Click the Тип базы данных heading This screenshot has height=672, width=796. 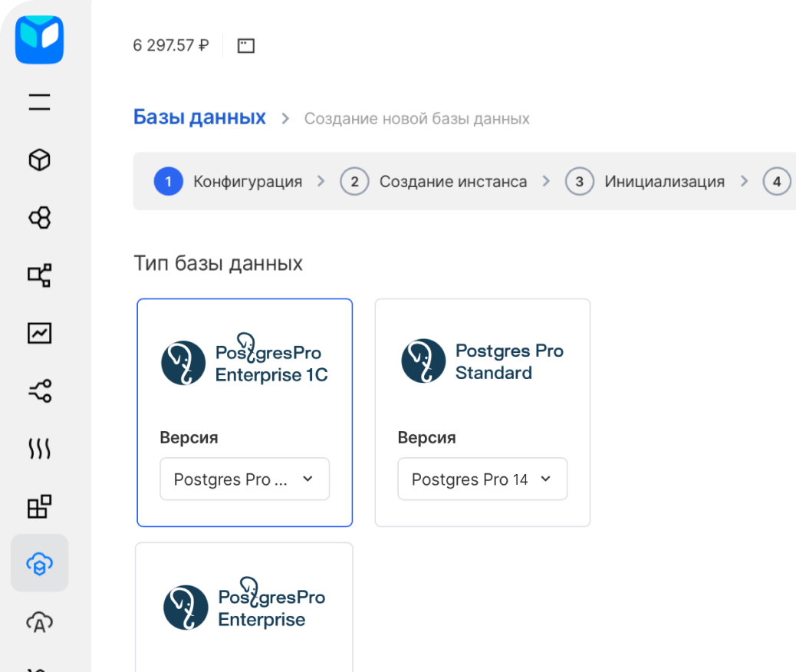pos(219,263)
